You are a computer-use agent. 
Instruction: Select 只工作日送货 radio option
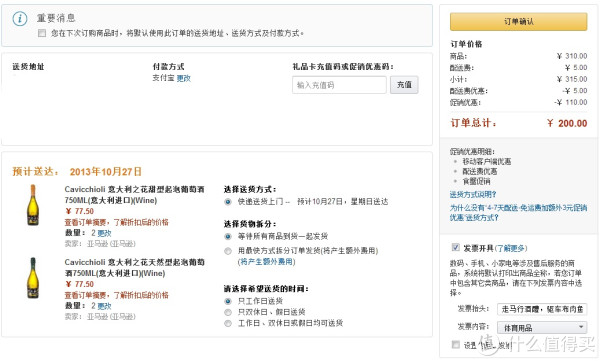(228, 301)
